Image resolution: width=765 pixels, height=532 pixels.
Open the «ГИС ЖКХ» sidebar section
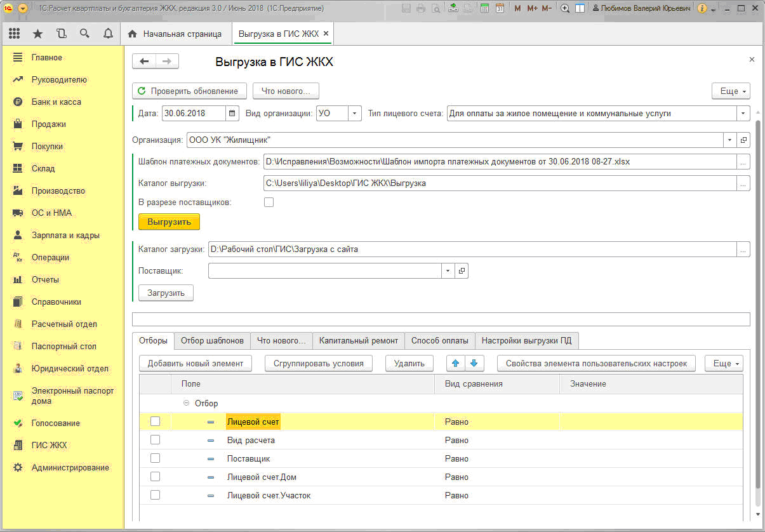(49, 445)
